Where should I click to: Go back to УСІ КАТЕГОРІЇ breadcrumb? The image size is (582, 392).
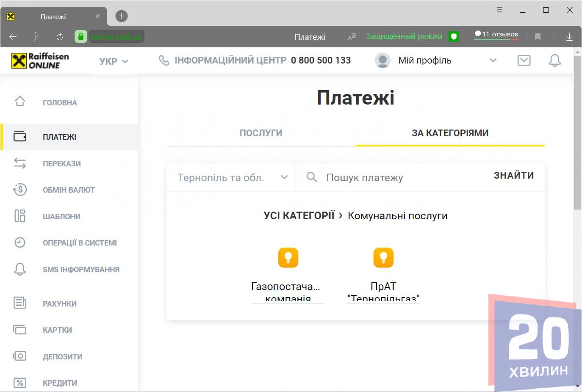[x=299, y=216]
